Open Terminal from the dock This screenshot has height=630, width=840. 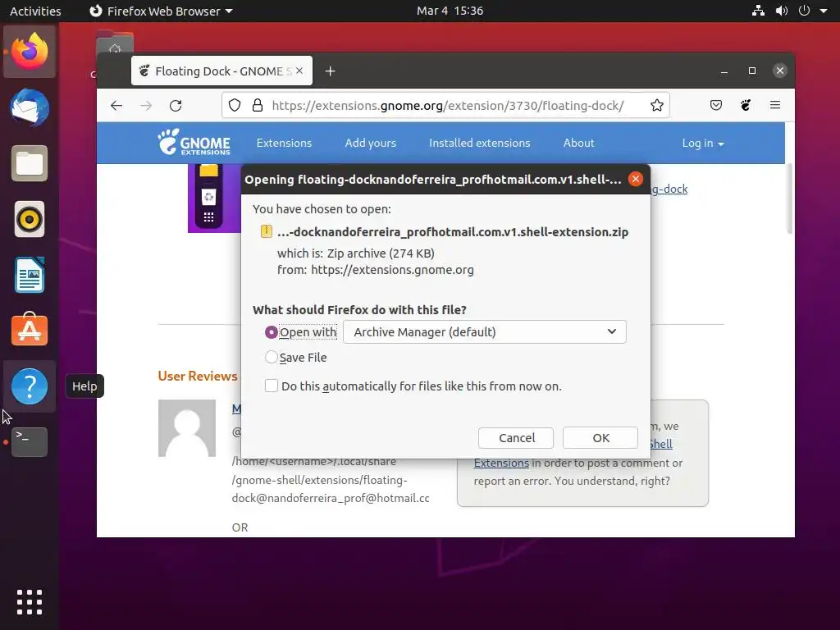point(30,442)
